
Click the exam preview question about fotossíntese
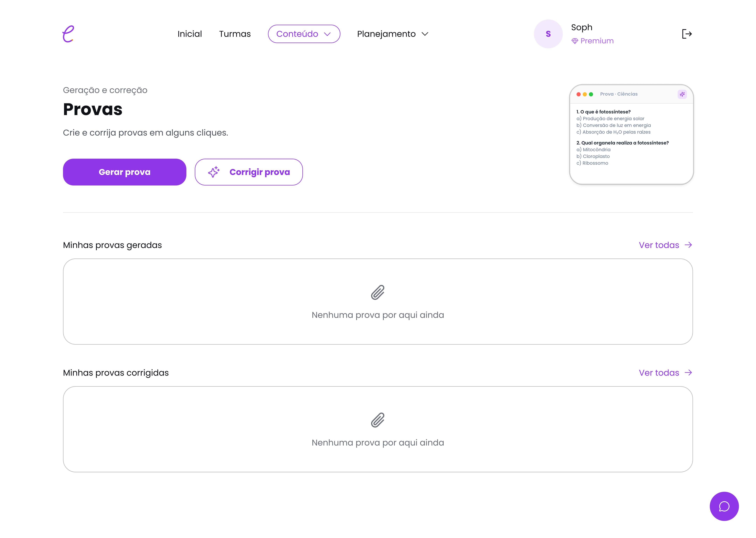point(603,112)
